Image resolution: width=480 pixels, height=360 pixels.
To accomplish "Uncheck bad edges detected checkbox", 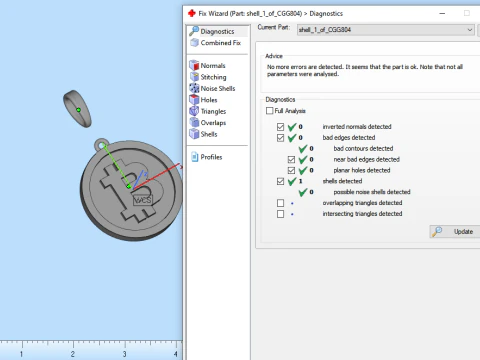I will pos(280,138).
